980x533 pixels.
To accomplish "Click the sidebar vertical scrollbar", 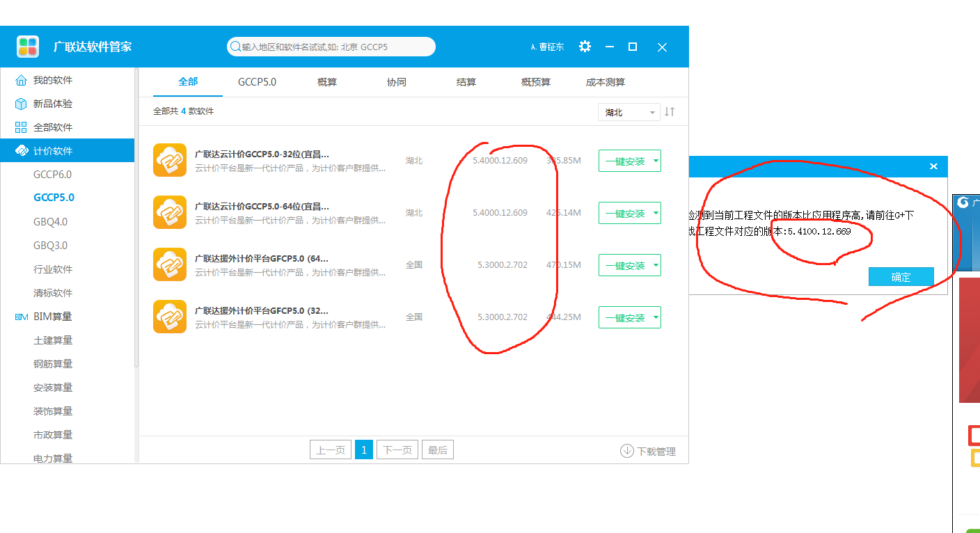I will (136, 217).
